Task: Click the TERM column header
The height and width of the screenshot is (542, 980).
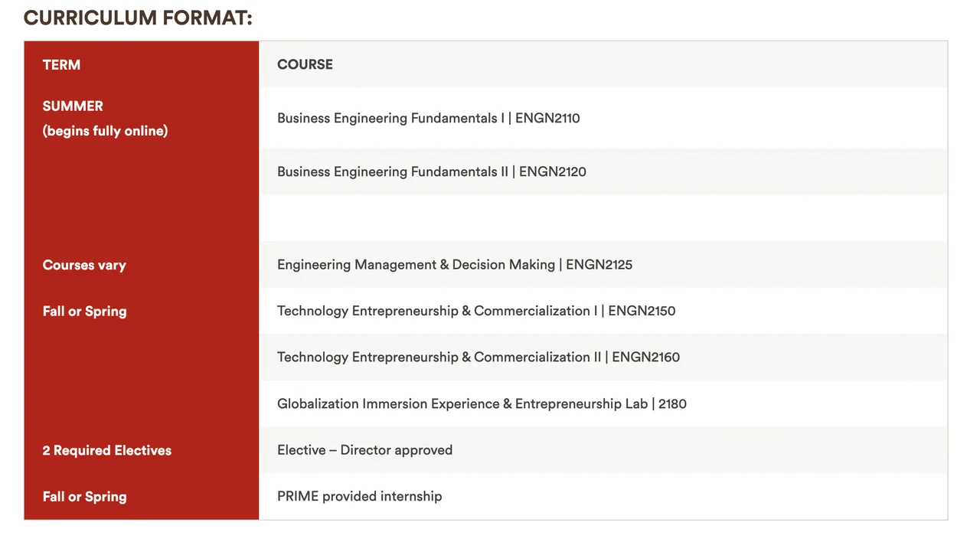Action: pyautogui.click(x=61, y=65)
